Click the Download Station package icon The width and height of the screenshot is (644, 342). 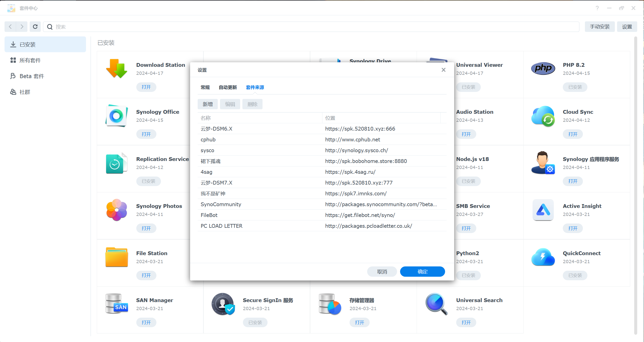[117, 69]
